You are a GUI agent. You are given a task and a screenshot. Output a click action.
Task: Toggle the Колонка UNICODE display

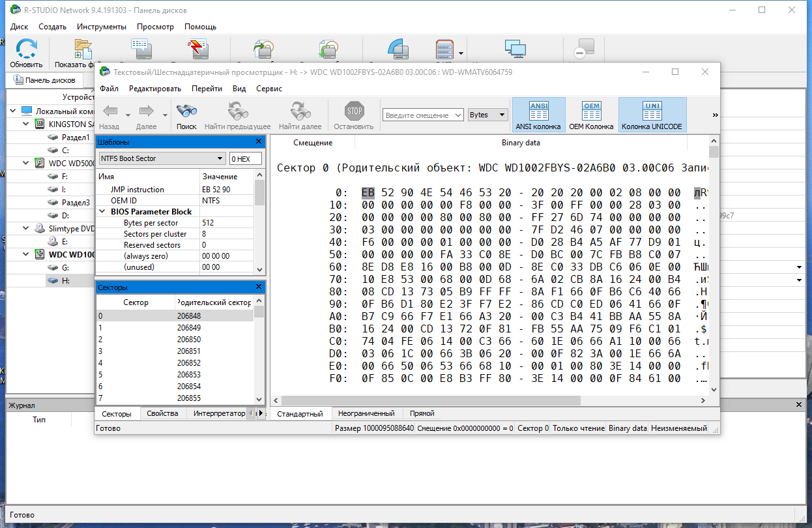(652, 115)
